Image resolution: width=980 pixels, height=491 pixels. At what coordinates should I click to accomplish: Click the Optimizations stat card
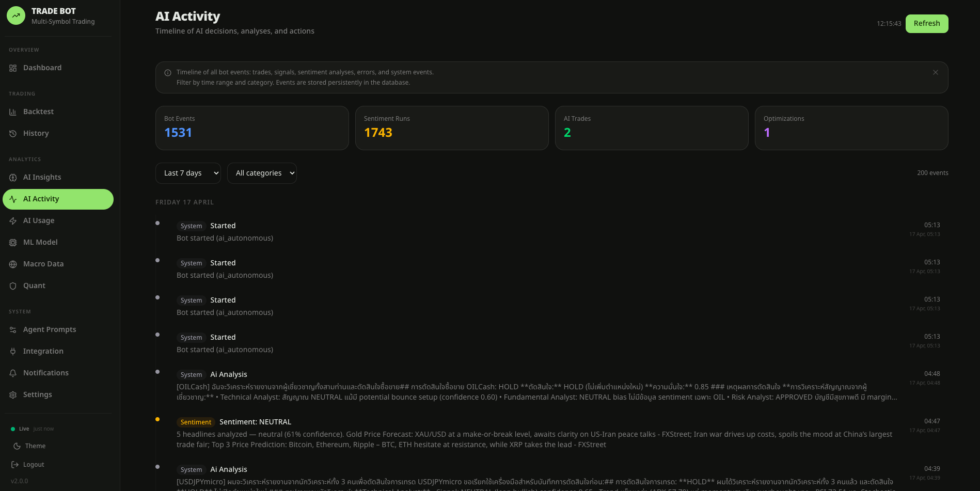click(851, 128)
